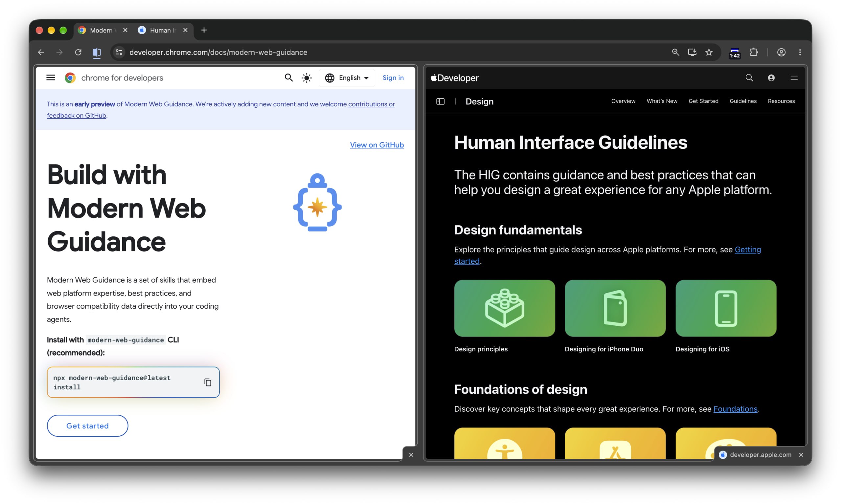Open the Extensions puzzle icon
The height and width of the screenshot is (504, 841).
[754, 52]
